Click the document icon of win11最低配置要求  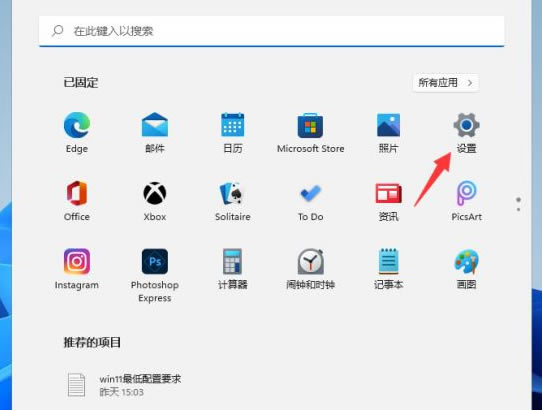76,384
